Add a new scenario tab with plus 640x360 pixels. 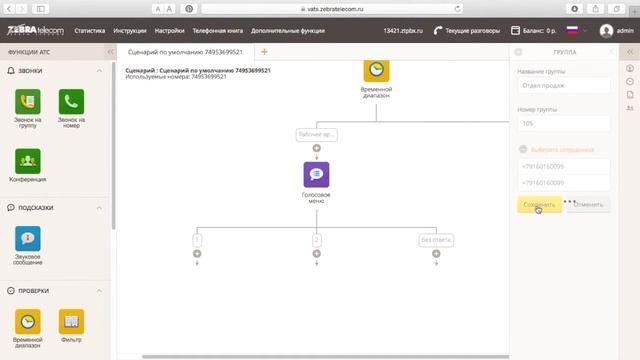click(x=264, y=52)
